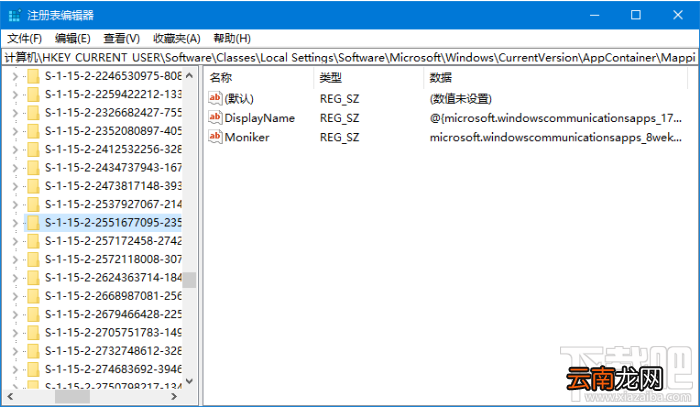Select the S-1-15-2-2732748612-328 tree key

[x=113, y=351]
